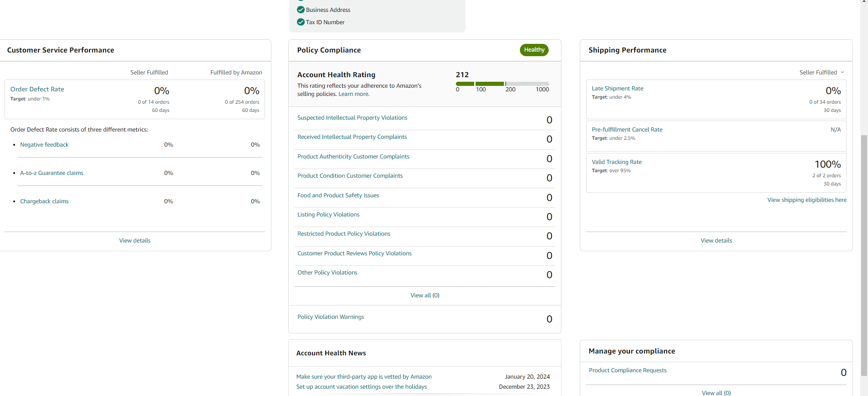868x396 pixels.
Task: Open the Negative feedback metric link
Action: pos(44,145)
